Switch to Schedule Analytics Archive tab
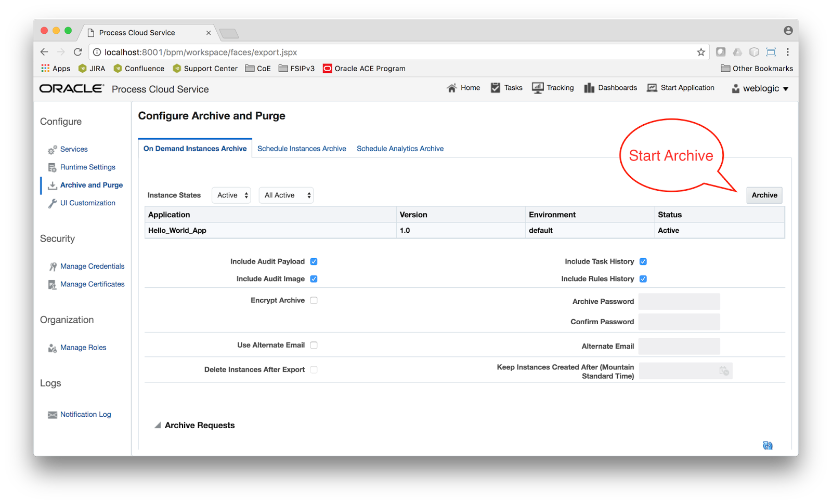 (400, 148)
